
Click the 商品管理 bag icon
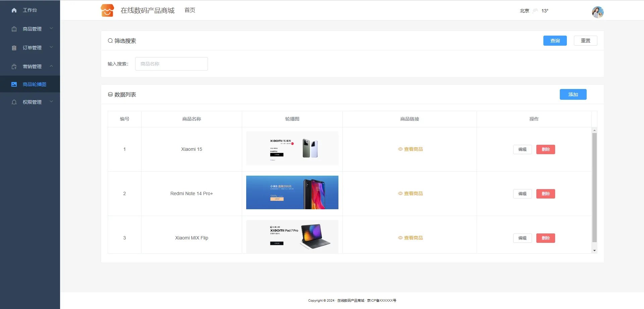click(x=14, y=29)
